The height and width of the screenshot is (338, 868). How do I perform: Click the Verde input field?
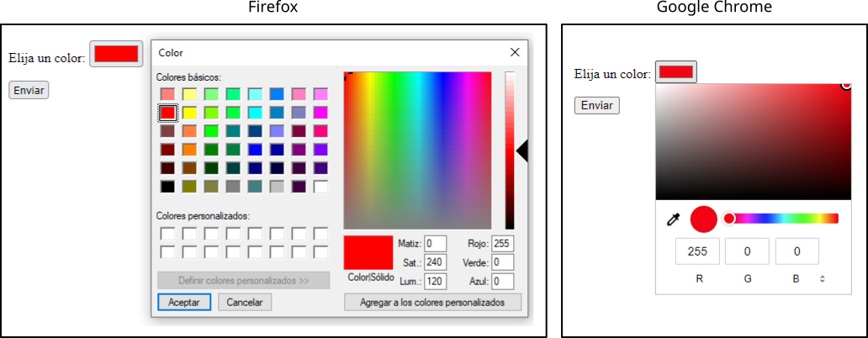(x=503, y=262)
